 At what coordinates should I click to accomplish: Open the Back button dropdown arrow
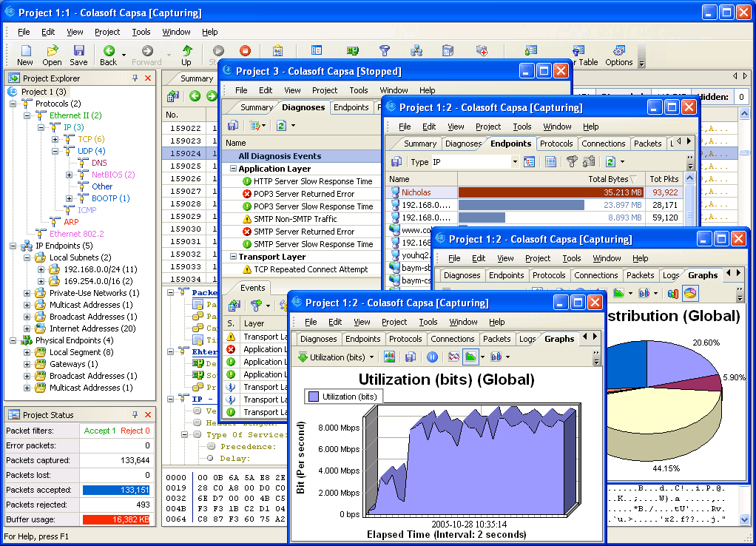[x=124, y=55]
